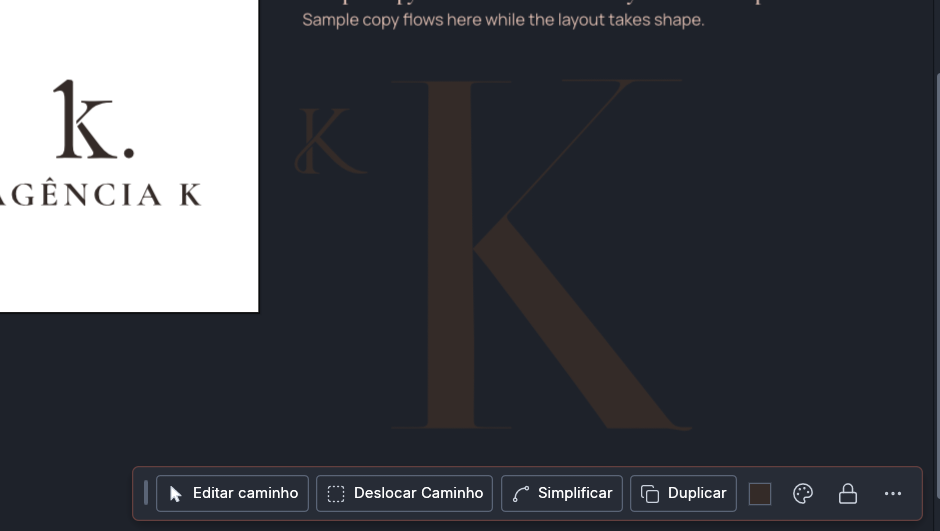Select the Deslocar Caminho tool
The width and height of the screenshot is (940, 531).
(x=404, y=493)
